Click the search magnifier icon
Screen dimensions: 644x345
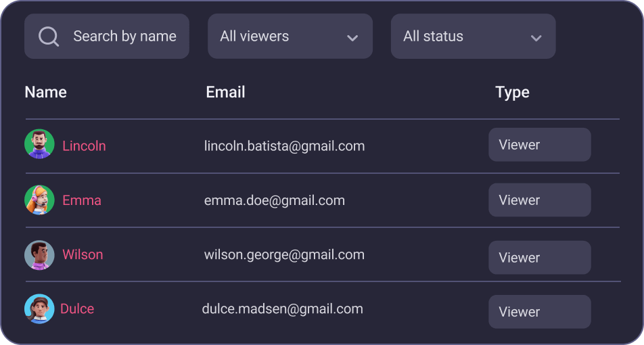point(49,37)
